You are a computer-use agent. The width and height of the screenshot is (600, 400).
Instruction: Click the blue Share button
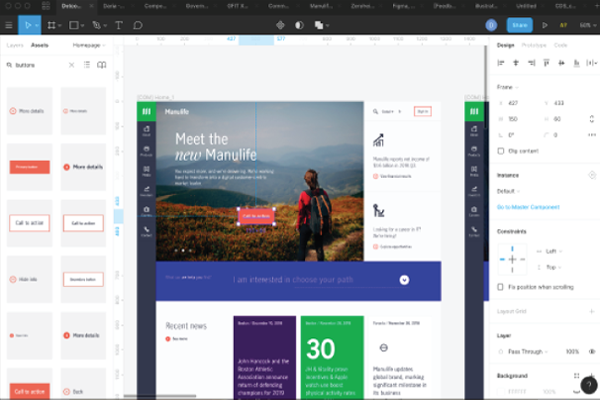coord(520,25)
